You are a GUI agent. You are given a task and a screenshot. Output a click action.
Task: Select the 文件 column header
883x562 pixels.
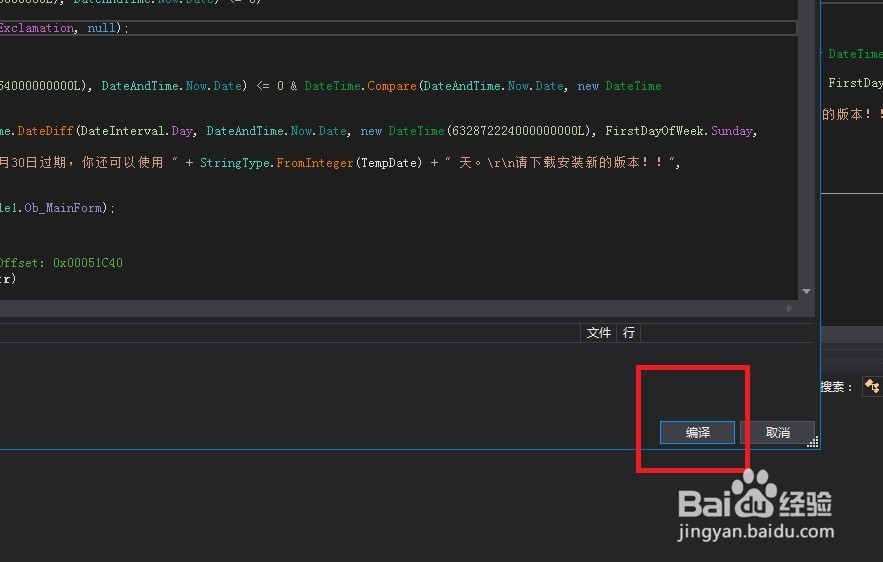(598, 333)
